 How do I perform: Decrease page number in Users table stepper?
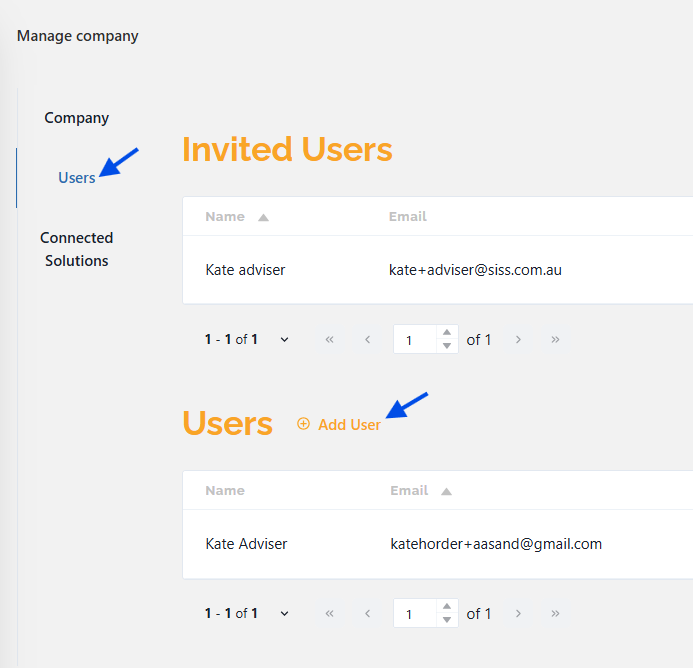coord(447,620)
